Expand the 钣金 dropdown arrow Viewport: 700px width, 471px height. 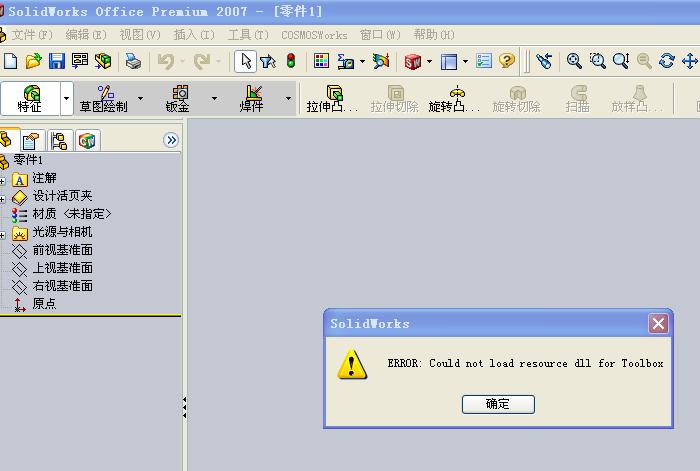(214, 99)
